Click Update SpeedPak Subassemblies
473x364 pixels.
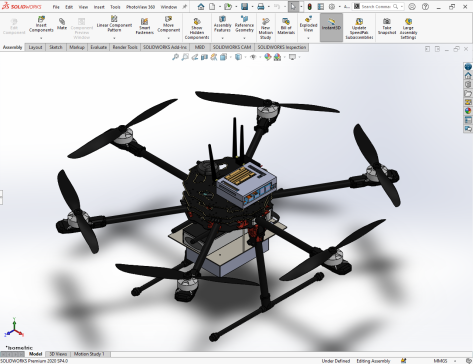coord(359,29)
